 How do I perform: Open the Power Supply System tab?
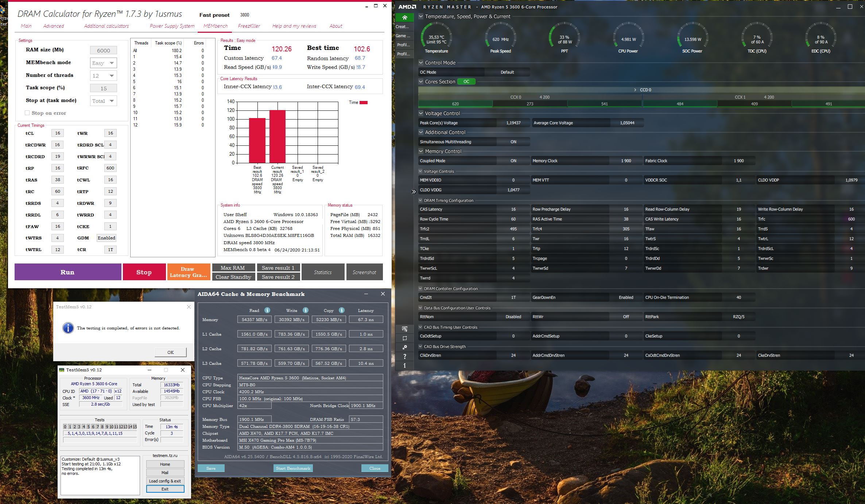coord(172,26)
